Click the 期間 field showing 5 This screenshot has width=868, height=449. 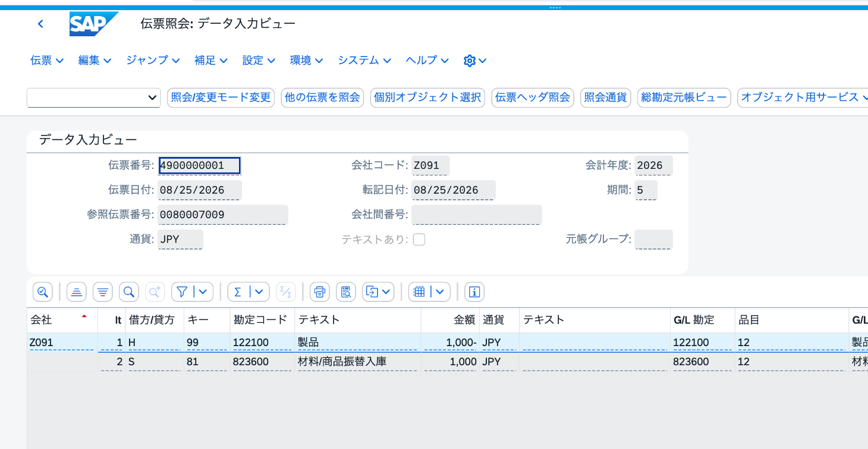pyautogui.click(x=646, y=190)
